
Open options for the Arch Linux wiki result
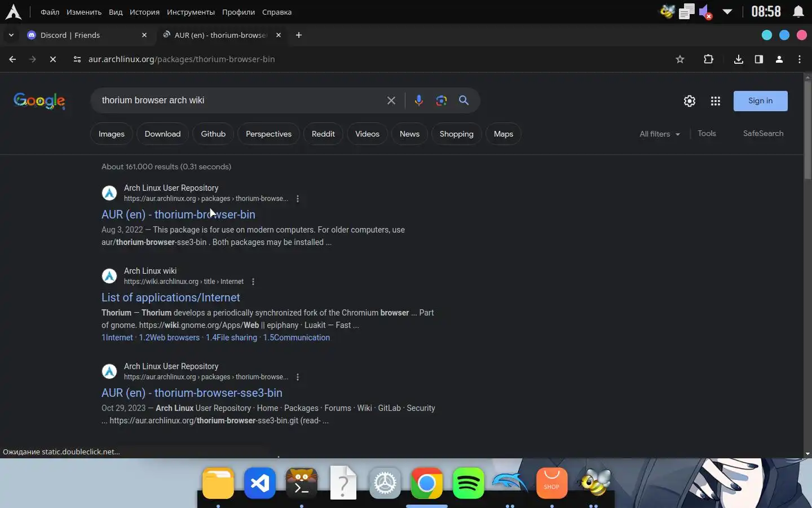click(253, 282)
